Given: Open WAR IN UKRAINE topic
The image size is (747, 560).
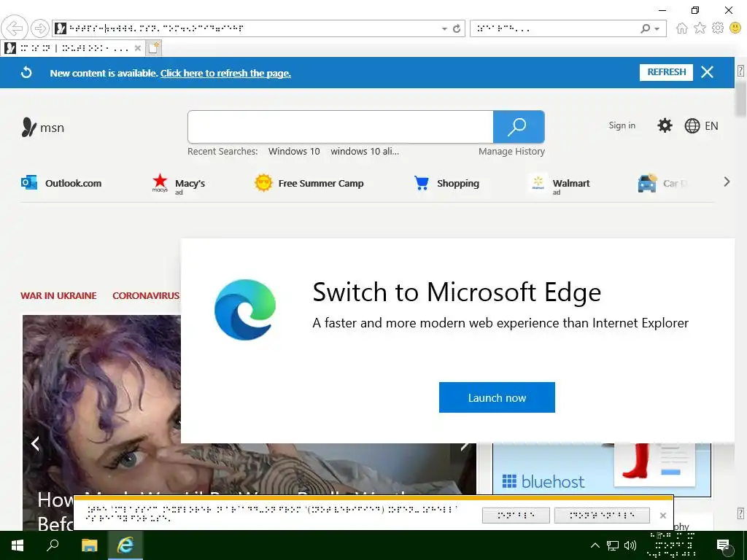Looking at the screenshot, I should pyautogui.click(x=58, y=295).
